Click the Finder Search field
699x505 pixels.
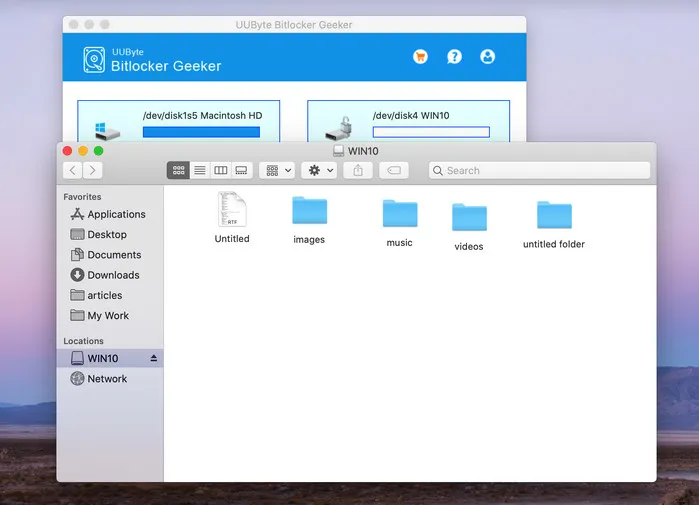pos(539,171)
